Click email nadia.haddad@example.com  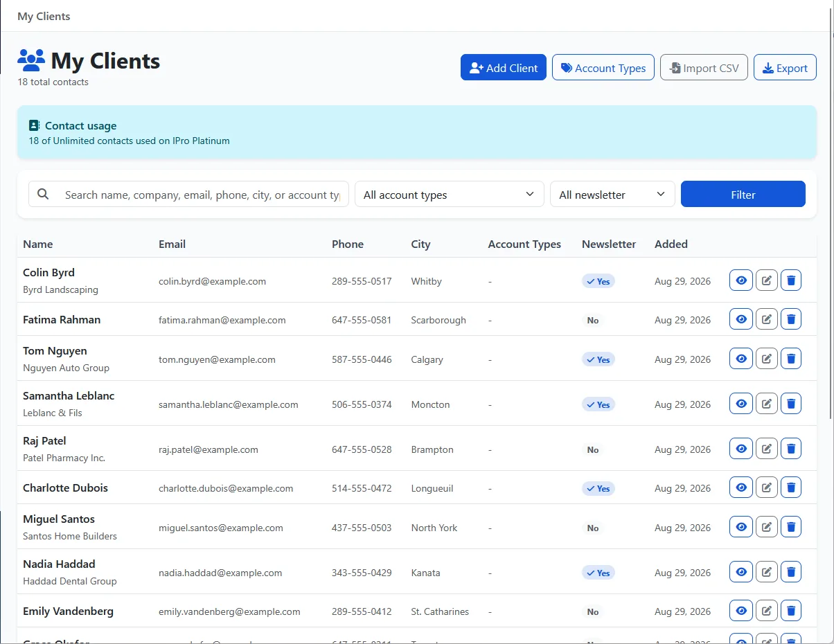click(220, 573)
